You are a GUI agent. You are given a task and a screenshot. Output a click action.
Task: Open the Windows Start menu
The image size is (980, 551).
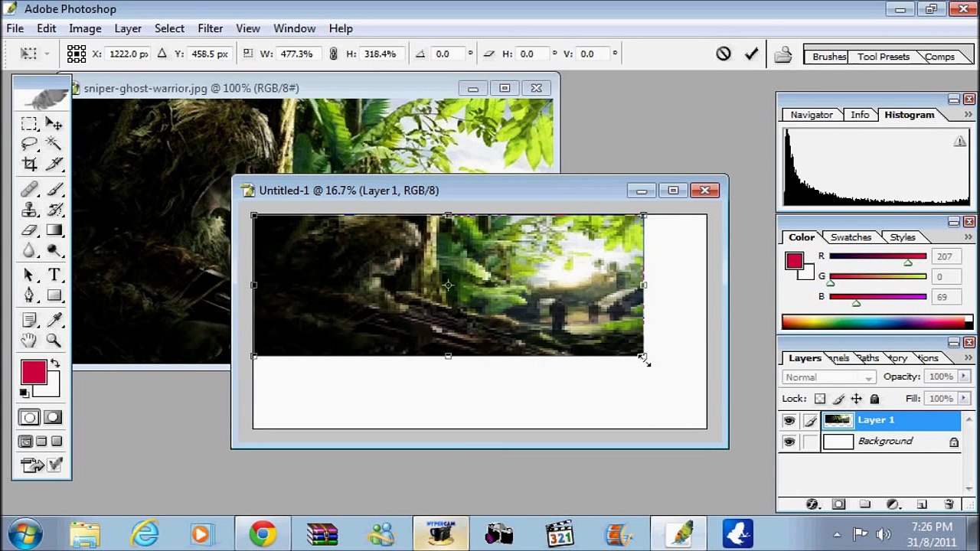pos(25,533)
